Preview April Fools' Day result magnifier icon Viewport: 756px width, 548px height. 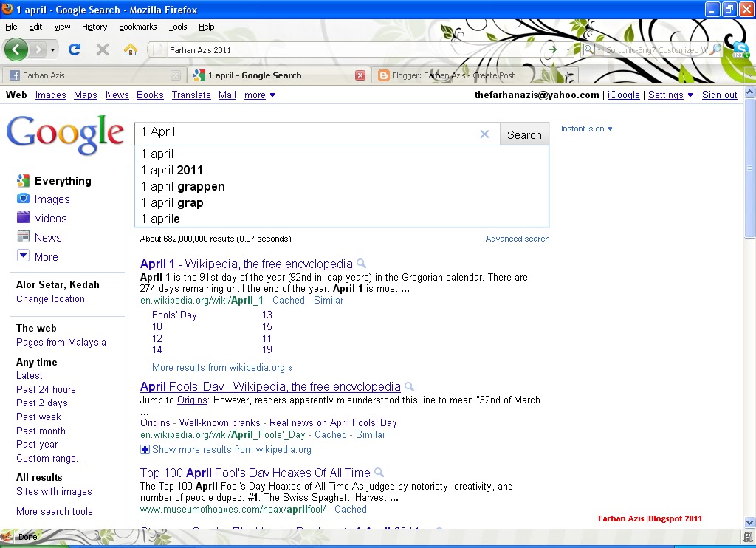coord(409,386)
